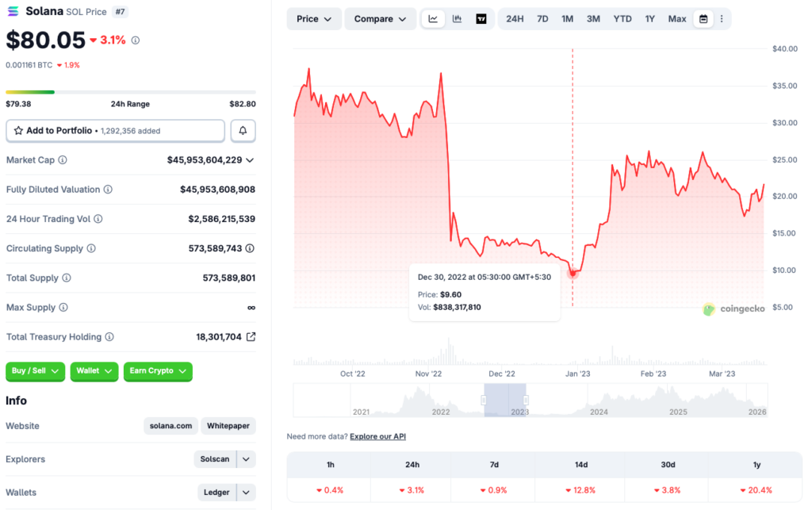Screen dimensions: 812x510
Task: Select the 24H time range
Action: pyautogui.click(x=515, y=19)
